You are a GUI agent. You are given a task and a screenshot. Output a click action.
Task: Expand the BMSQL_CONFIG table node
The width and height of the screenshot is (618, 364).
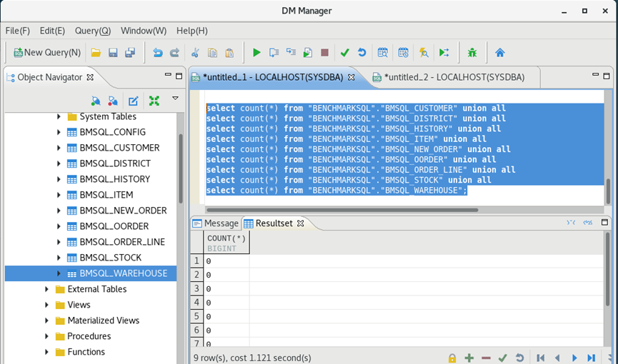59,132
